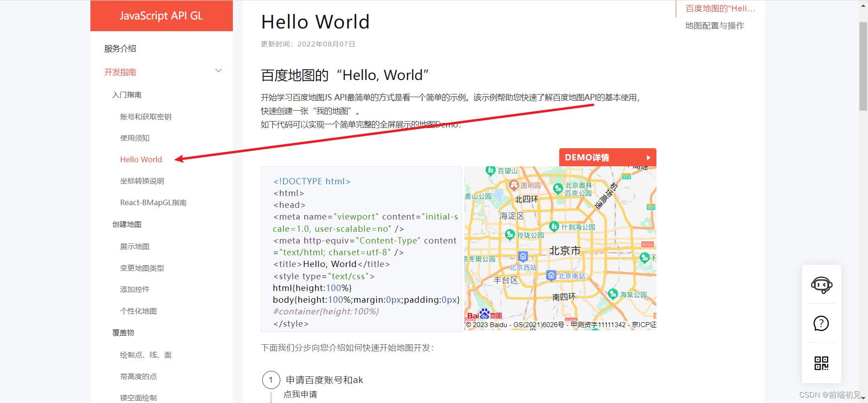Screen dimensions: 868x403
Task: Open 入门指南 sidebar section
Action: coord(127,95)
